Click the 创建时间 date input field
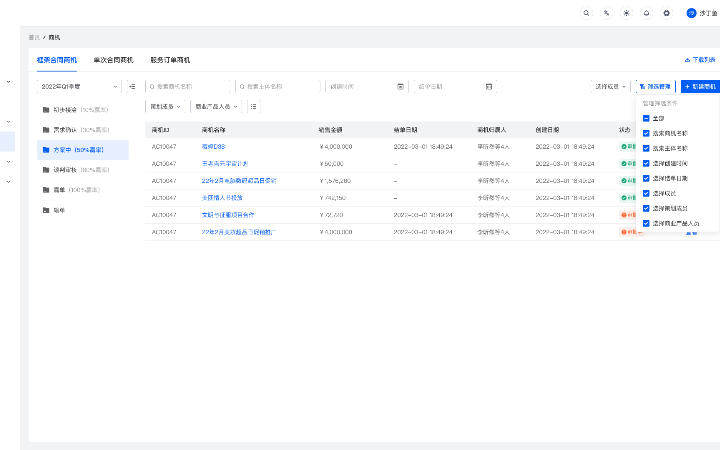The height and width of the screenshot is (450, 720). tap(366, 86)
